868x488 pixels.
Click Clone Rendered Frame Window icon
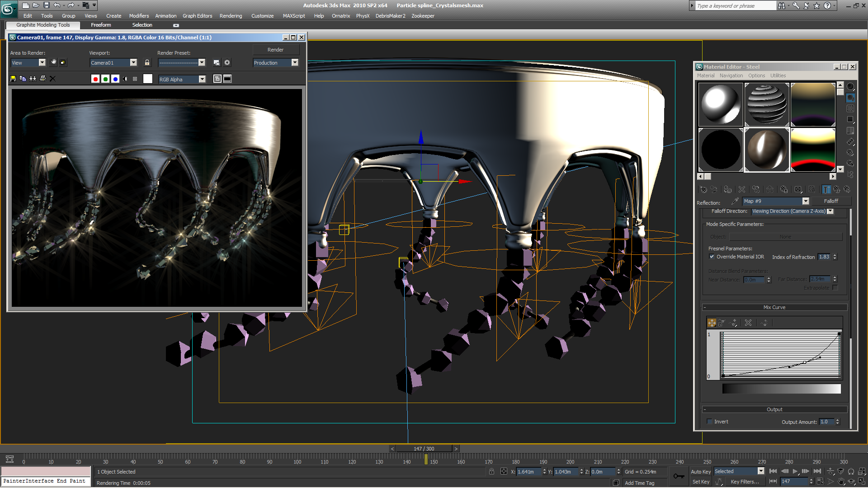[33, 79]
